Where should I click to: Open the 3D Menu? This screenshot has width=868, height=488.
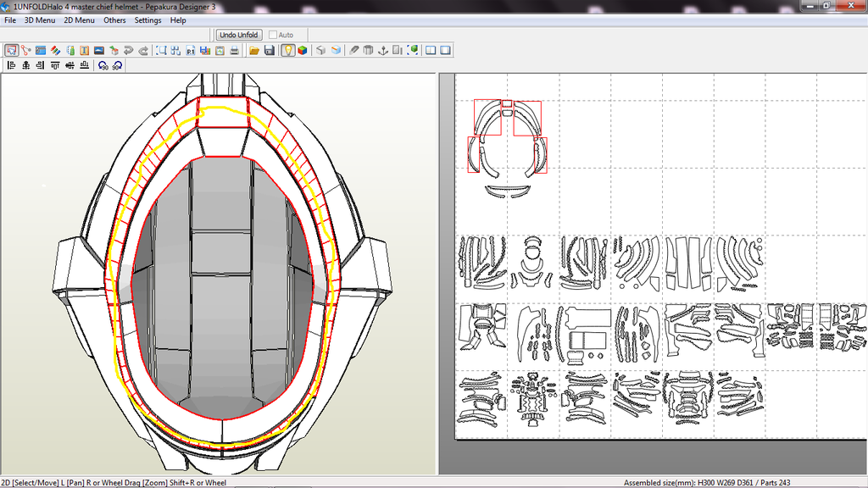point(40,20)
